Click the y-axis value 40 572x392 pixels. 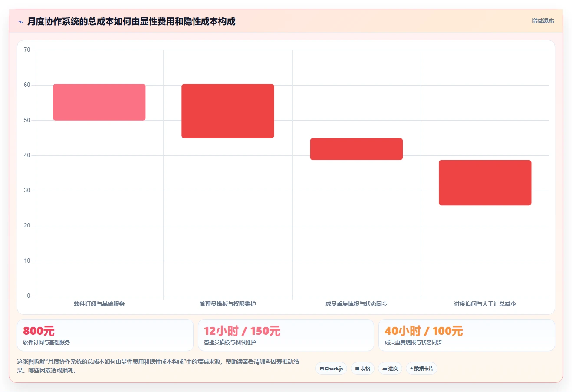coord(27,155)
